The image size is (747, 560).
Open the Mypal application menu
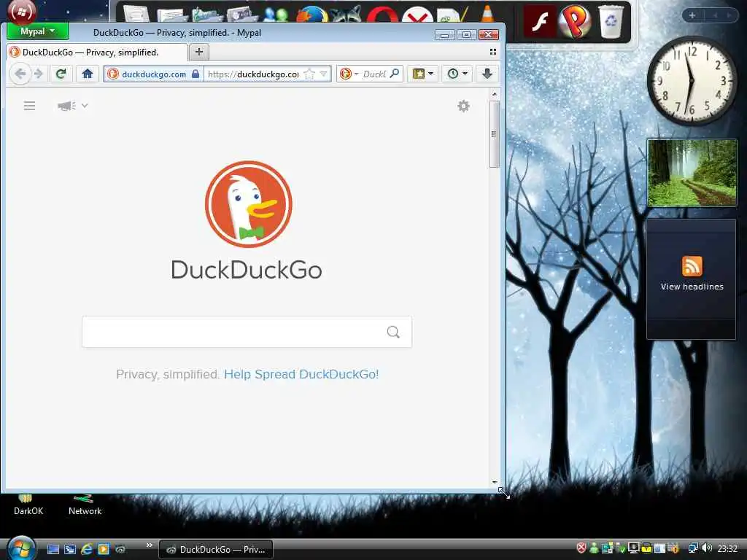(x=38, y=32)
